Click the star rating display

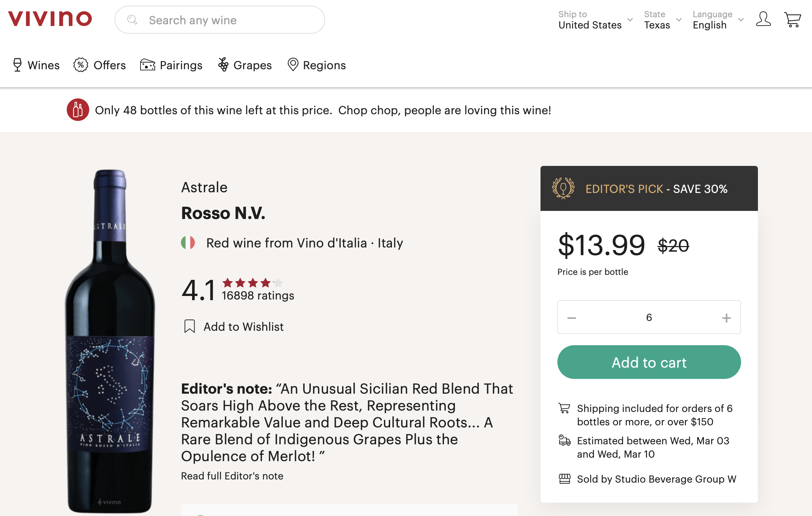click(x=253, y=283)
